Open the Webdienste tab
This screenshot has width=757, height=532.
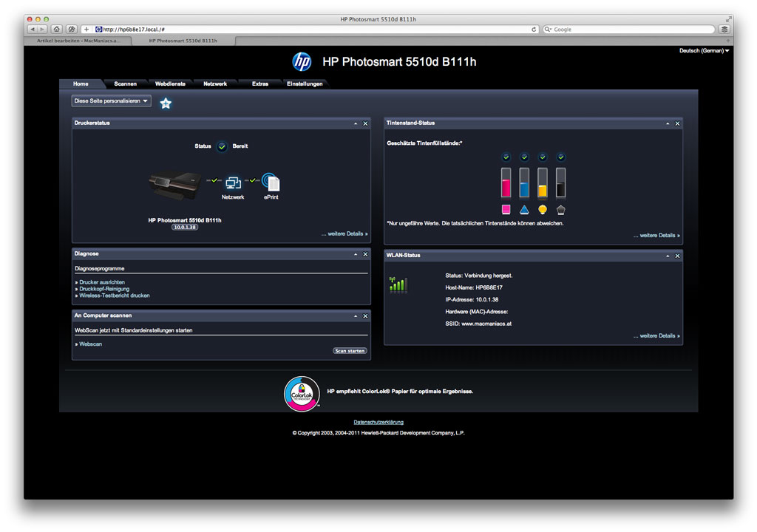[x=170, y=84]
